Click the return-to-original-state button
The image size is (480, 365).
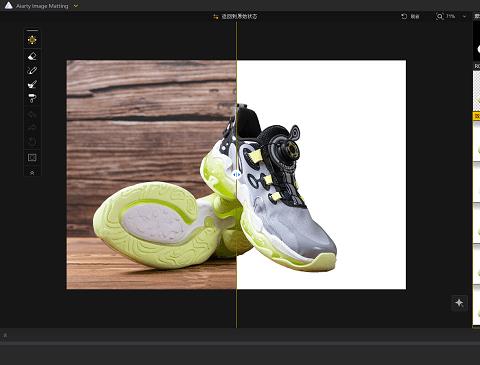235,16
